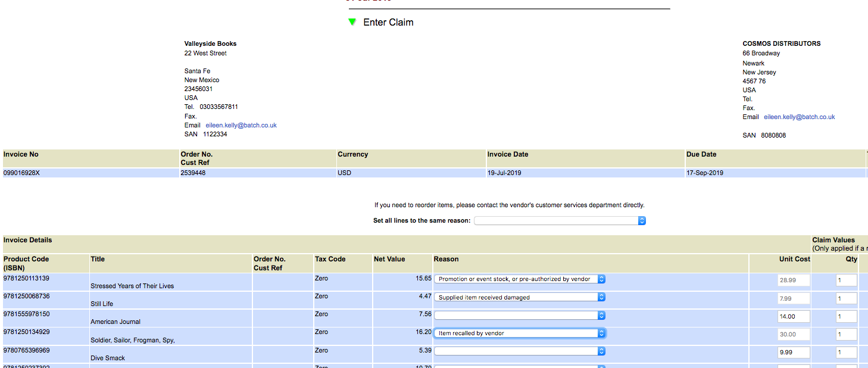Viewport: 868px width, 368px height.
Task: Open the "Supplied item received damaged" reason dropdown
Action: click(518, 297)
